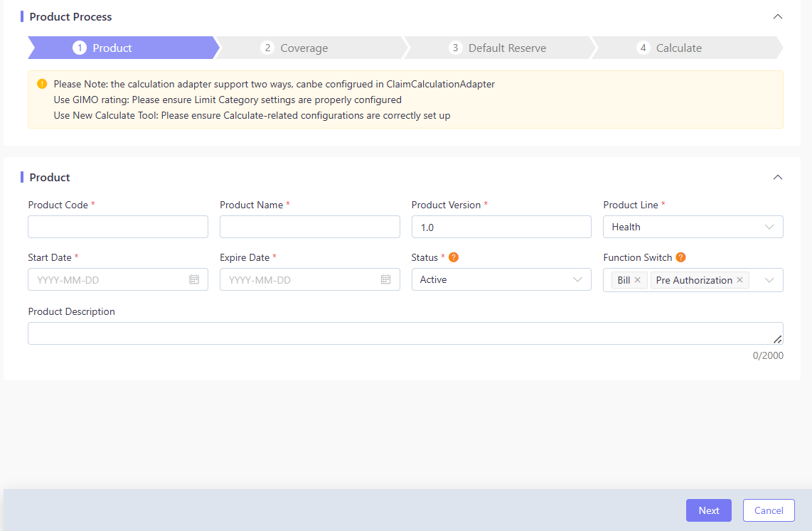This screenshot has width=812, height=531.
Task: Grab the description textarea resize handle
Action: pyautogui.click(x=778, y=339)
